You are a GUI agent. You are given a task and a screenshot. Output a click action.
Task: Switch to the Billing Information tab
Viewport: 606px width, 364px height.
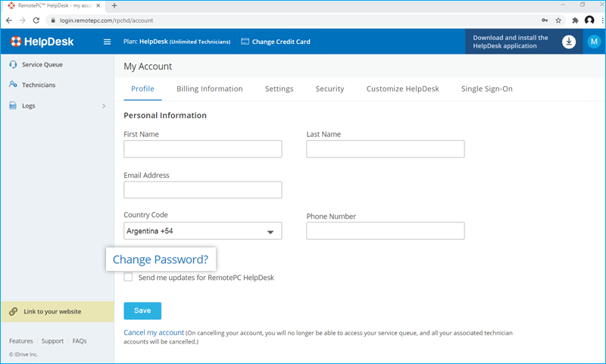click(209, 89)
